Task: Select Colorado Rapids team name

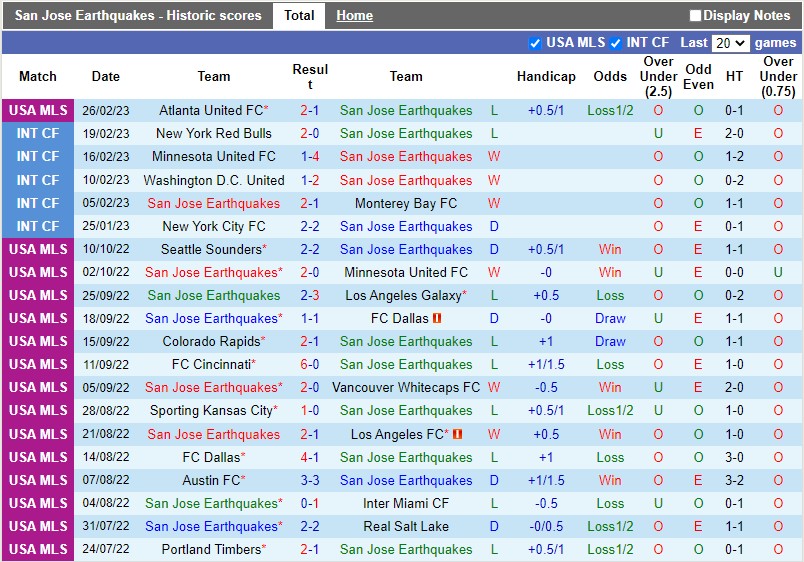Action: pos(211,342)
